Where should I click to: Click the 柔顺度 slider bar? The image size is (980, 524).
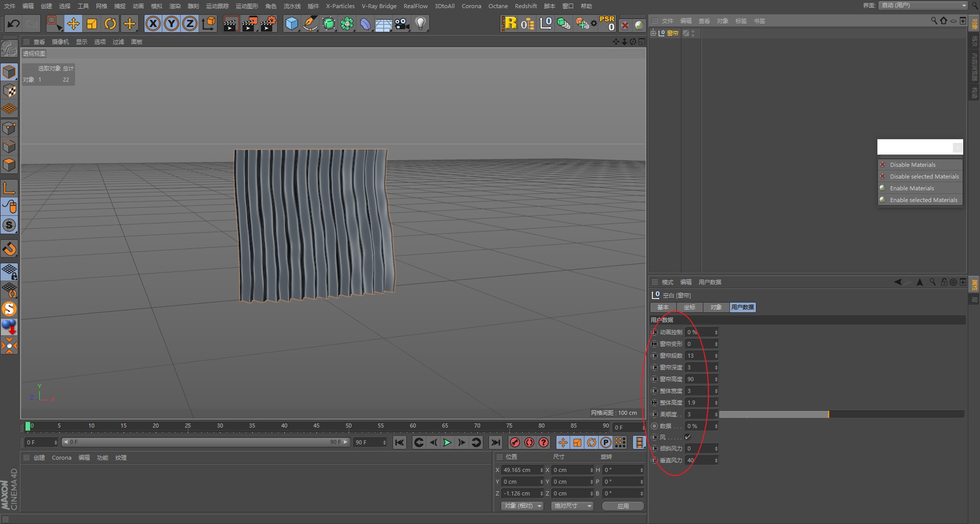[x=841, y=414]
